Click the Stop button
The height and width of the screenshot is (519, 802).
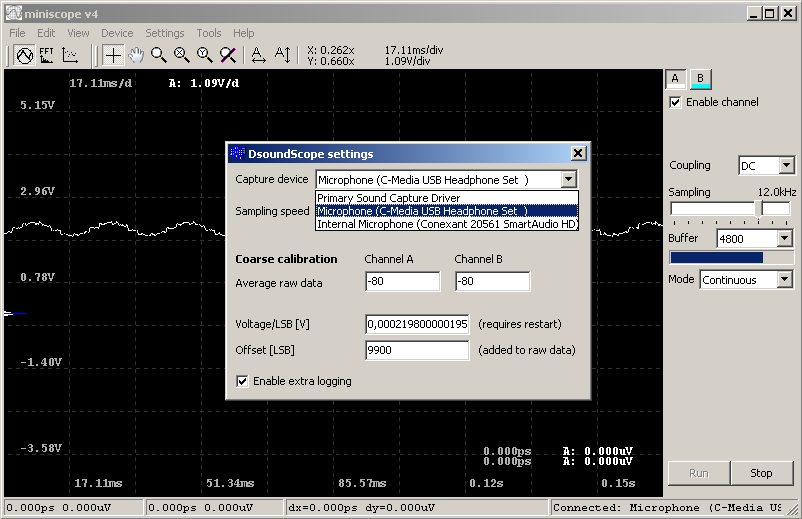[x=761, y=473]
